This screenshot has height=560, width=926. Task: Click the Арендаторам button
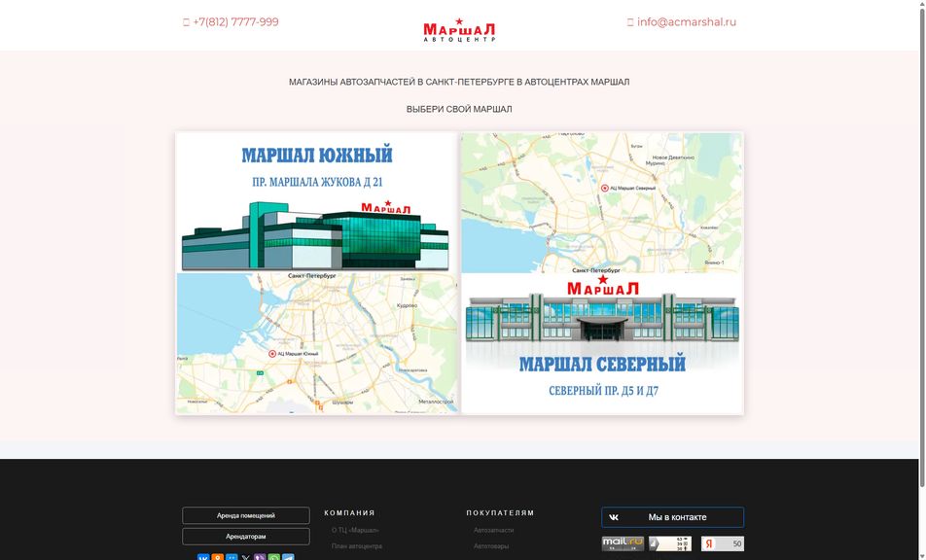pos(246,537)
